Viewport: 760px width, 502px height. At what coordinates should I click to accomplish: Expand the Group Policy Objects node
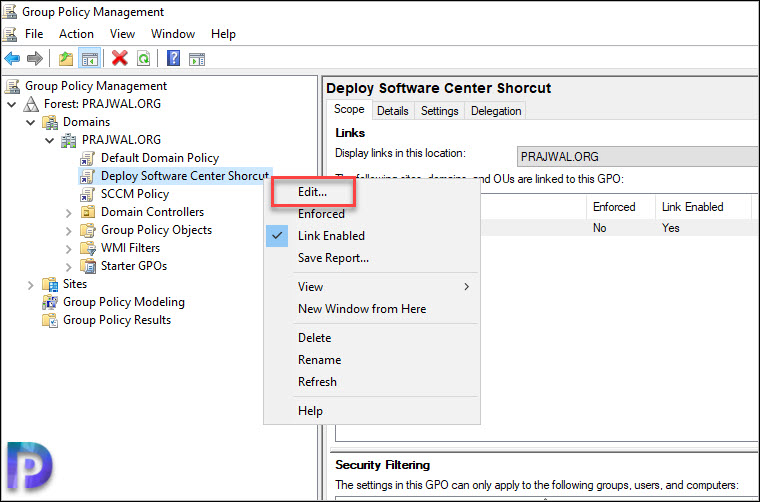click(x=69, y=230)
